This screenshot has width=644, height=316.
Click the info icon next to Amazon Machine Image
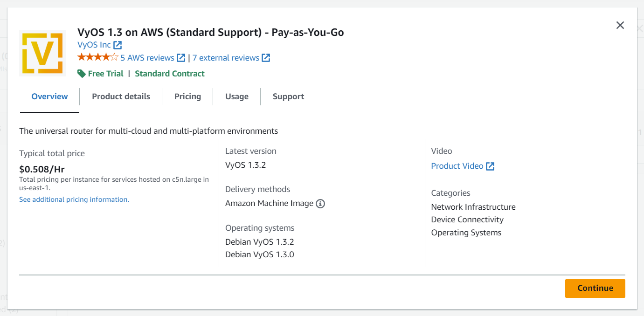tap(320, 203)
